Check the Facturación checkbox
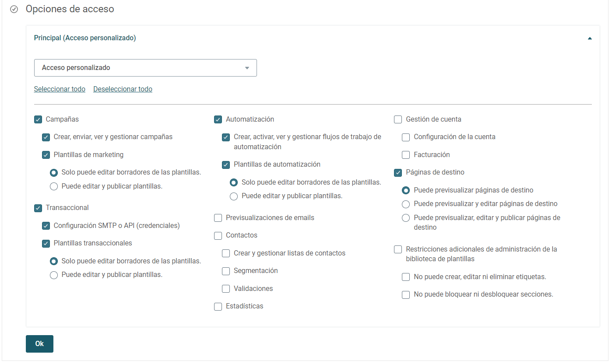 (406, 155)
